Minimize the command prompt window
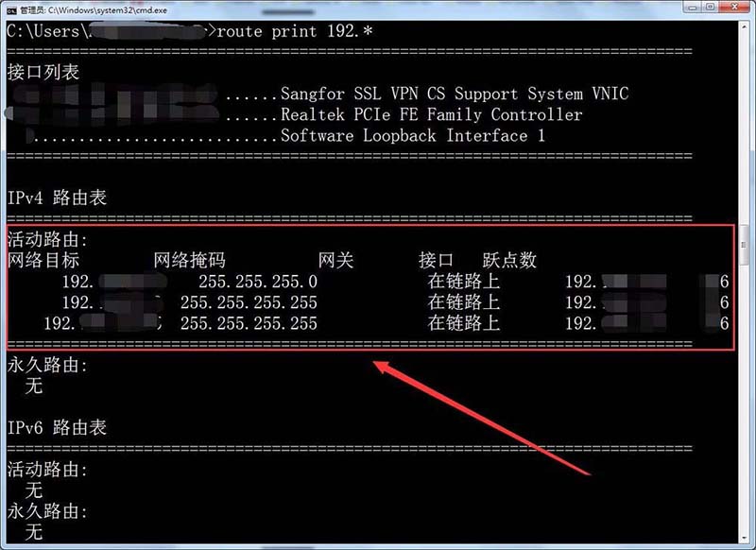This screenshot has height=550, width=756. coord(694,7)
